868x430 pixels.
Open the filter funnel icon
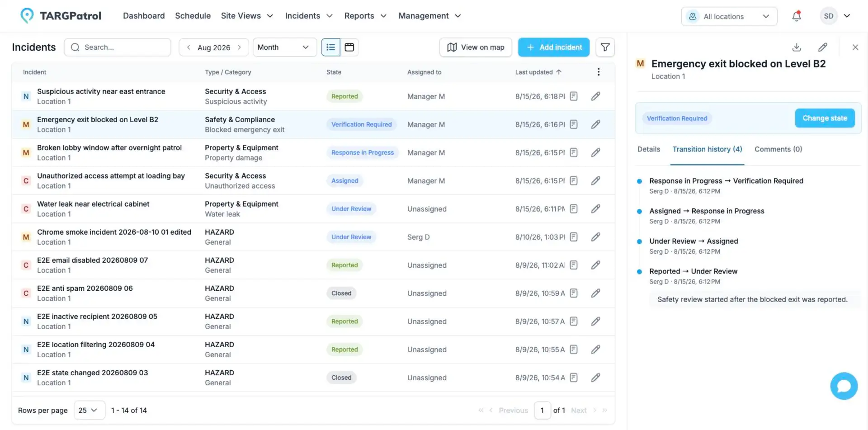pos(605,47)
